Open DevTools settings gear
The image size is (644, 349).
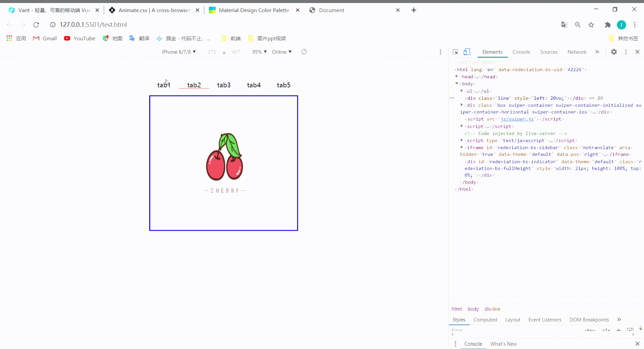coord(614,52)
